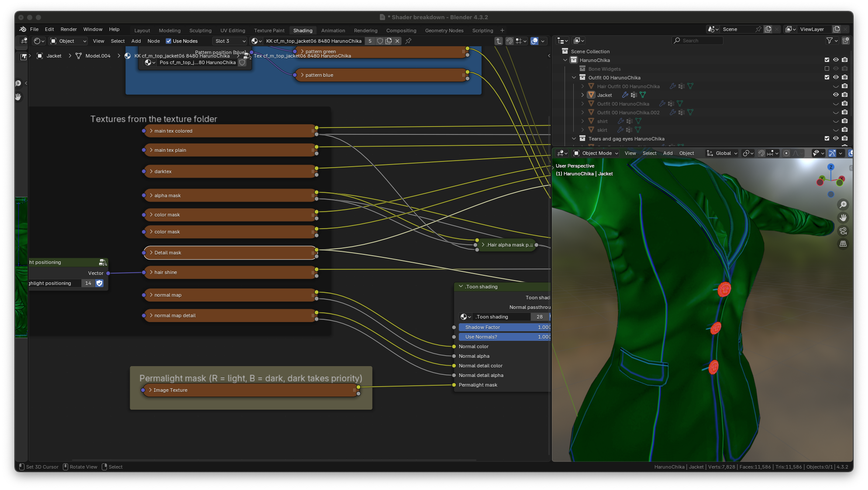This screenshot has height=490, width=868.
Task: Toggle perspective/orthographic grid gizmo icon
Action: tap(843, 244)
